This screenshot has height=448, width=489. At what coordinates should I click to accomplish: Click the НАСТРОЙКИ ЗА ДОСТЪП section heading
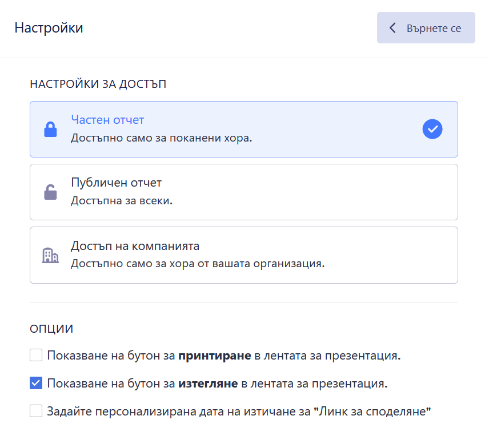point(98,84)
